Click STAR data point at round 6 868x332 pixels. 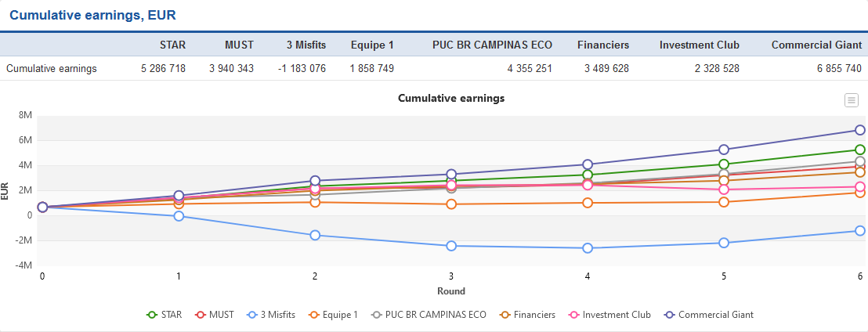click(859, 150)
